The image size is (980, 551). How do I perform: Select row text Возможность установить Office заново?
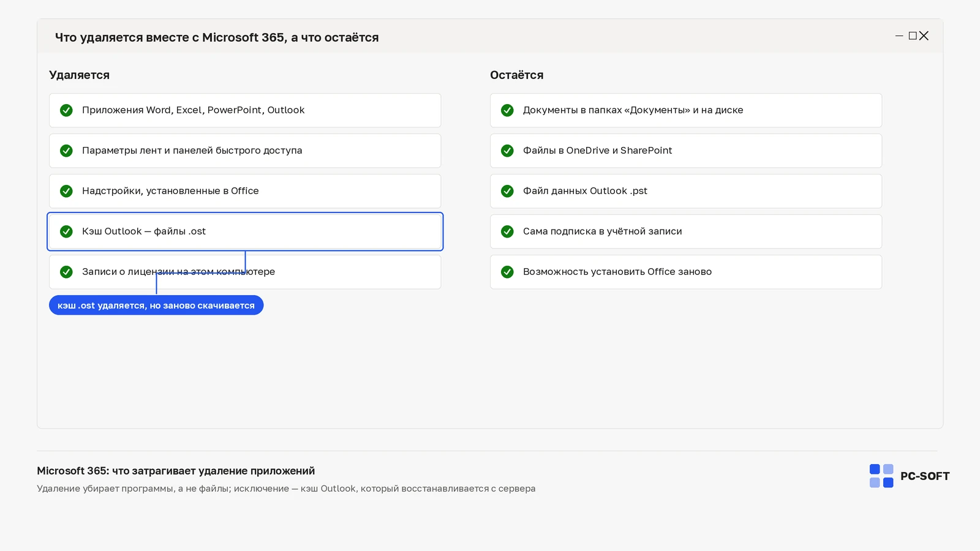pyautogui.click(x=617, y=272)
